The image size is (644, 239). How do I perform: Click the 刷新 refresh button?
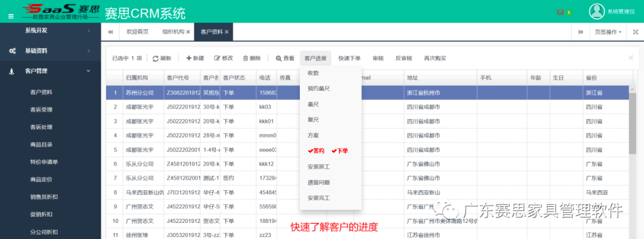(x=162, y=58)
